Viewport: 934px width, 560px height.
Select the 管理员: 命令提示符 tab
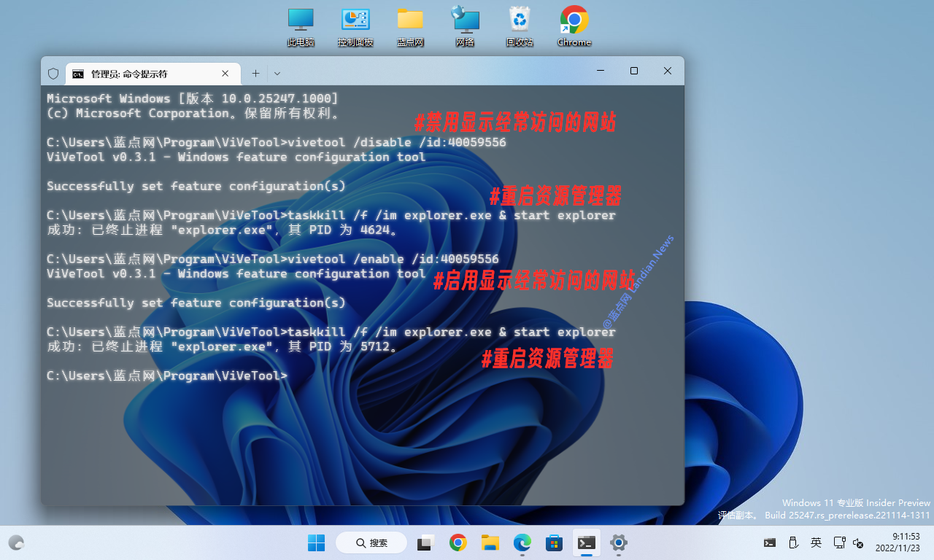pos(146,74)
